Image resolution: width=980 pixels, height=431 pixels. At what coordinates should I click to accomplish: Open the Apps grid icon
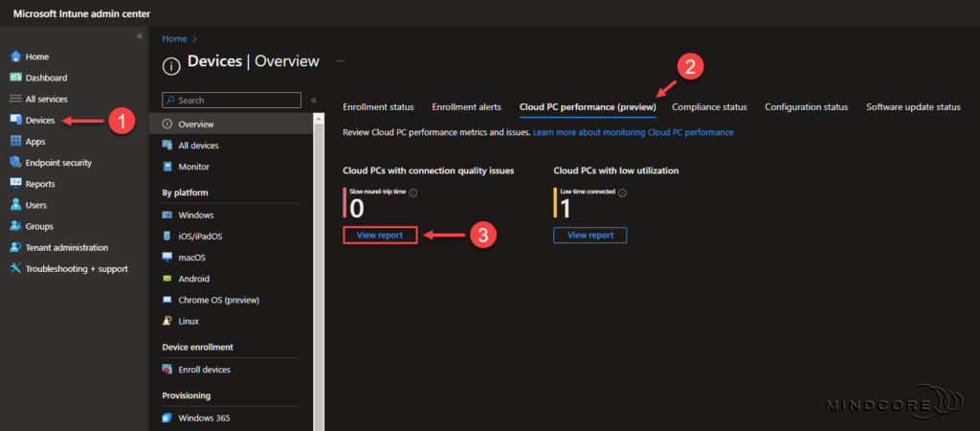pos(16,142)
